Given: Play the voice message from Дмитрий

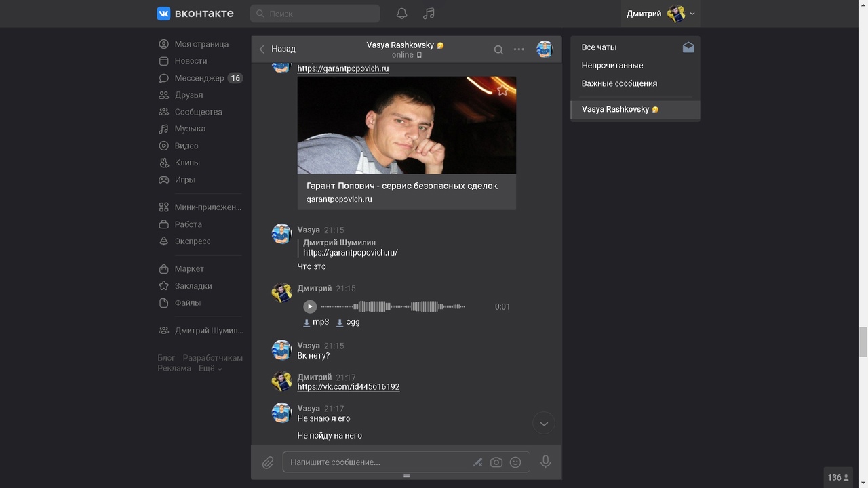Looking at the screenshot, I should coord(310,306).
